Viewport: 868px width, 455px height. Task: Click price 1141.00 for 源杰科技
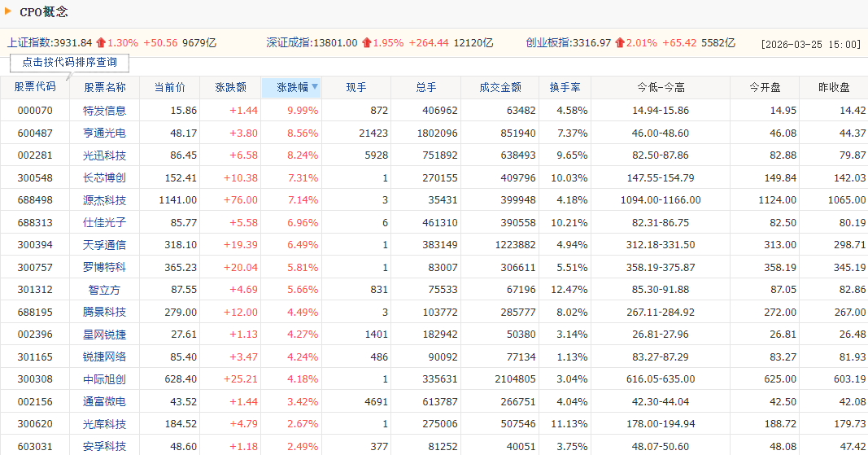coord(177,200)
